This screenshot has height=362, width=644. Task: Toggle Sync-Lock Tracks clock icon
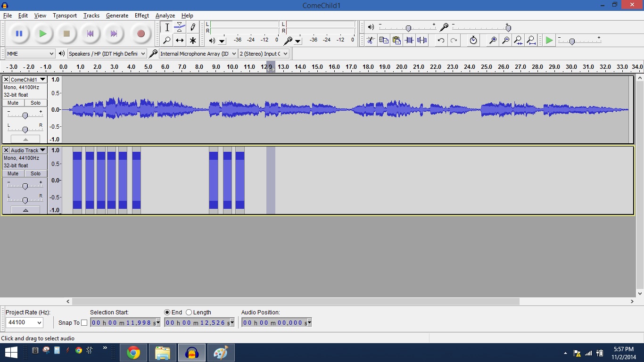pos(473,41)
